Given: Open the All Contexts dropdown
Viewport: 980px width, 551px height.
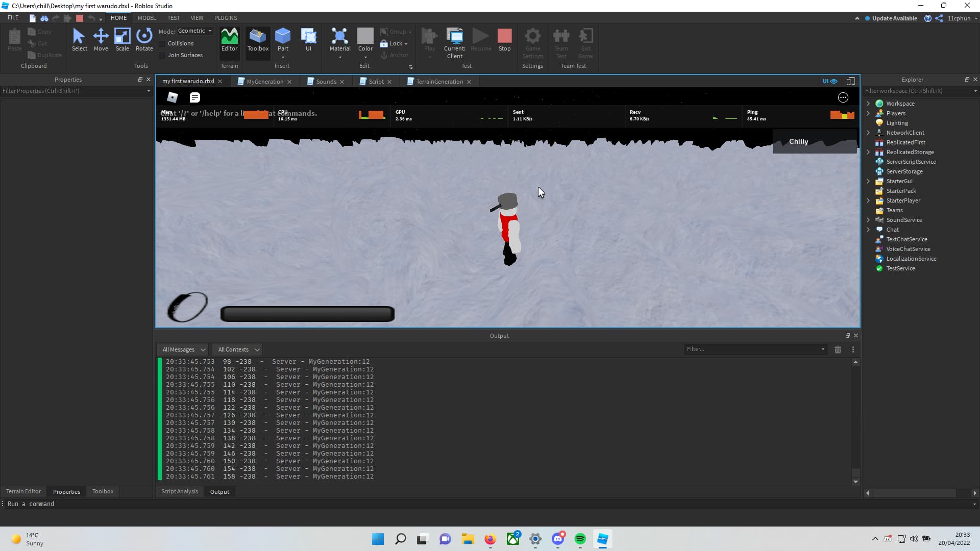Looking at the screenshot, I should point(237,349).
